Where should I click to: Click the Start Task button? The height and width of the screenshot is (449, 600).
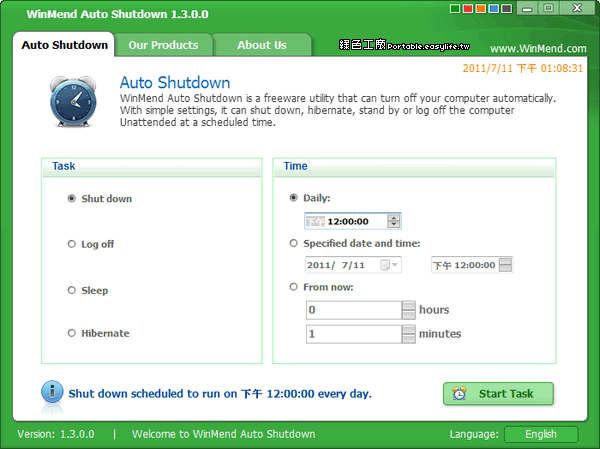pos(498,393)
